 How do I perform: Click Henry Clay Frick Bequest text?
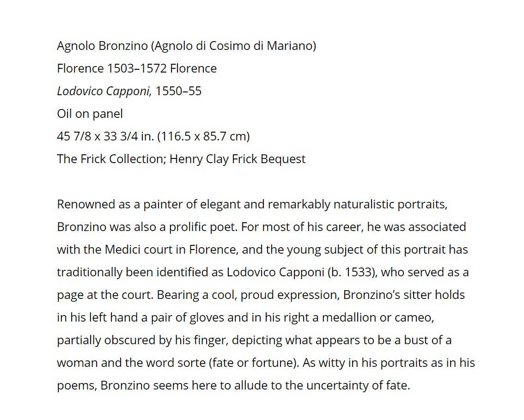(238, 159)
